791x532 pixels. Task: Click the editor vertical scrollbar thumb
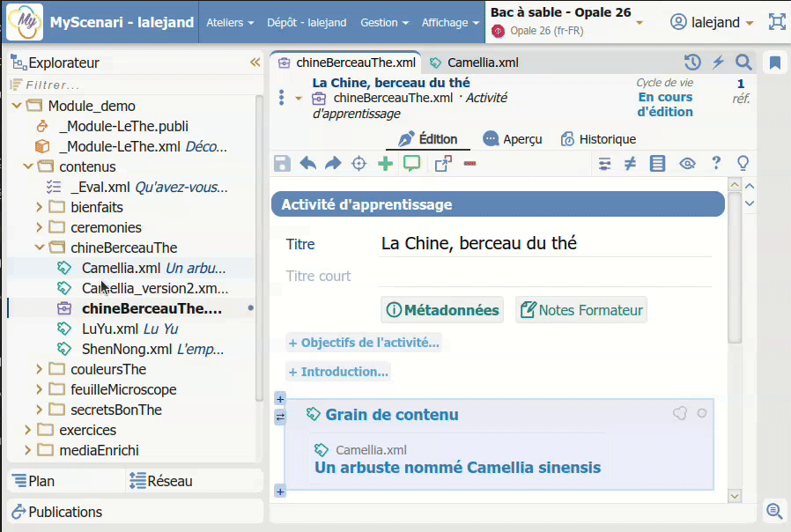pos(735,267)
